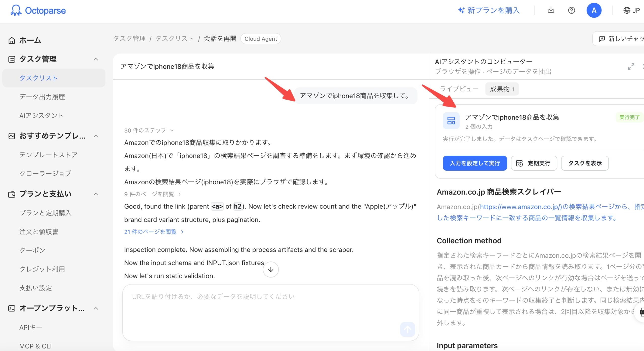
Task: Click 入力を設定して実行 button
Action: coord(475,163)
